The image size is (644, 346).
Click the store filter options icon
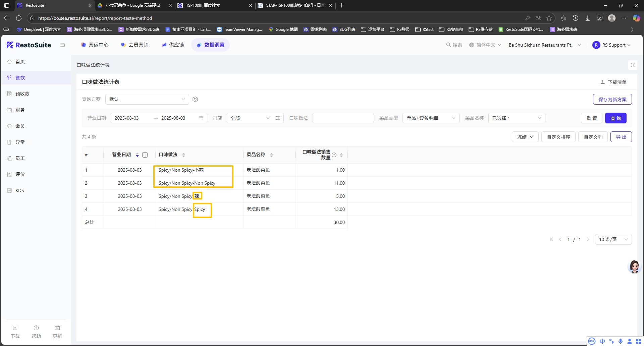[278, 118]
